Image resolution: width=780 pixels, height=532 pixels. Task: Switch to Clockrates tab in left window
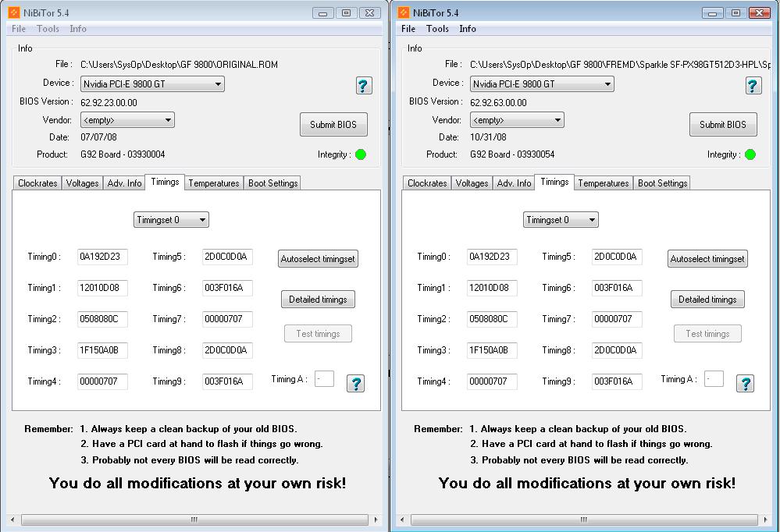(37, 183)
